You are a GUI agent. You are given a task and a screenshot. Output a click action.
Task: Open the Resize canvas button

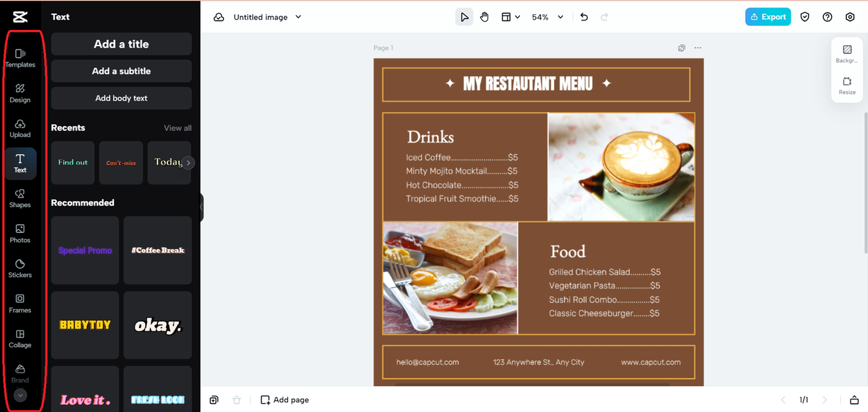[x=847, y=86]
